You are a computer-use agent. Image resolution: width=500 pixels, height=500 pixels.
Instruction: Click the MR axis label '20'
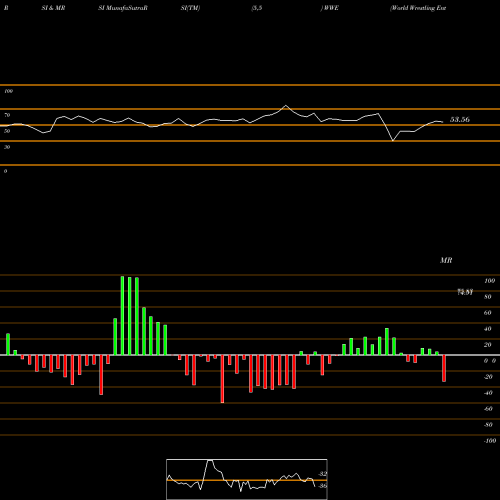[x=488, y=345]
